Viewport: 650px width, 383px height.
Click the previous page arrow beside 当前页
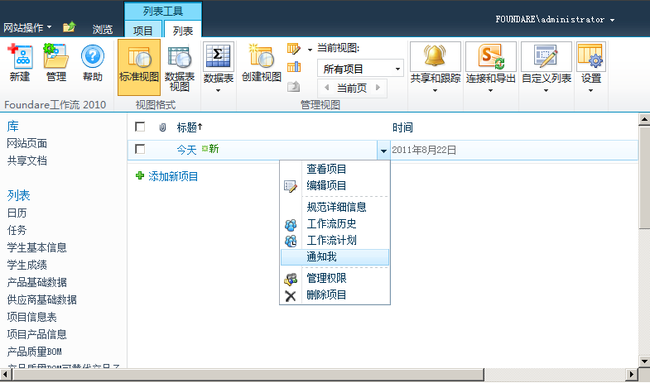(327, 87)
